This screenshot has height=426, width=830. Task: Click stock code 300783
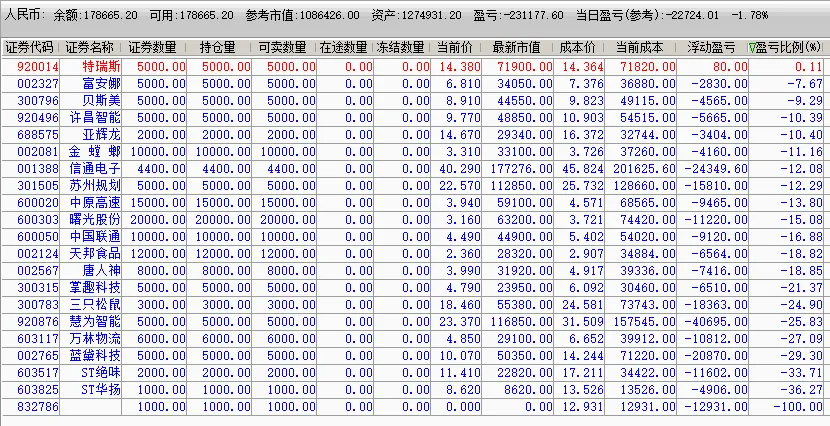coord(38,305)
